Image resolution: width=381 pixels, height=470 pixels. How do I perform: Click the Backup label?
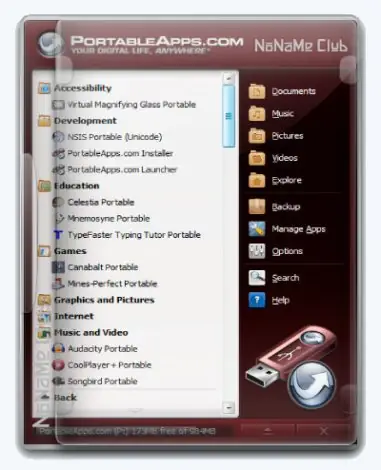coord(286,207)
